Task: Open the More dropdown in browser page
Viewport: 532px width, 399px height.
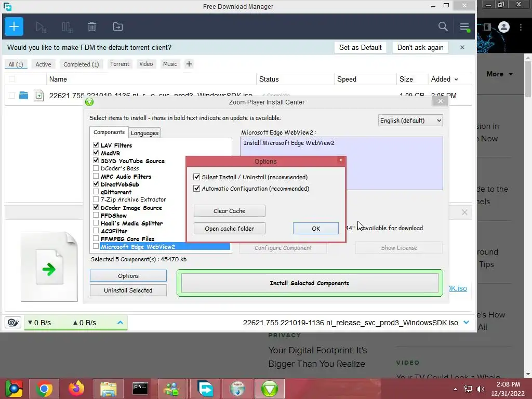Action: 499,74
